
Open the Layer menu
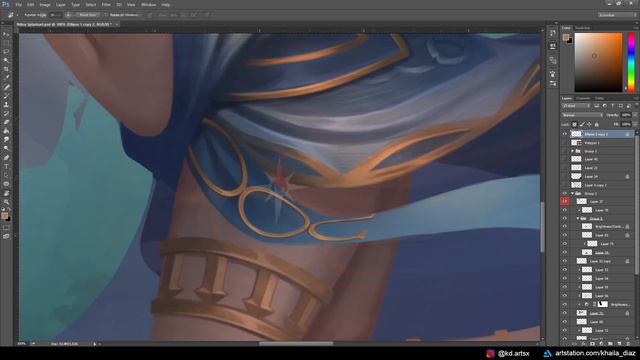click(60, 5)
